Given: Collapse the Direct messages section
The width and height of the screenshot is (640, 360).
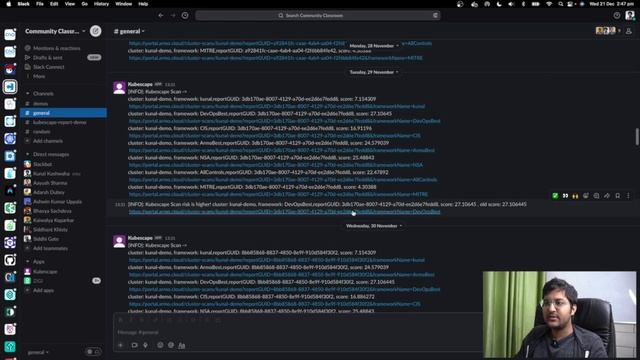Looking at the screenshot, I should pyautogui.click(x=28, y=154).
